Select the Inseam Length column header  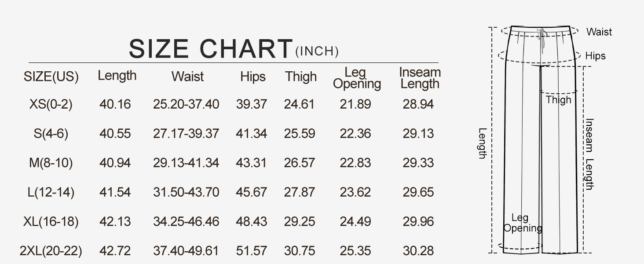click(420, 78)
